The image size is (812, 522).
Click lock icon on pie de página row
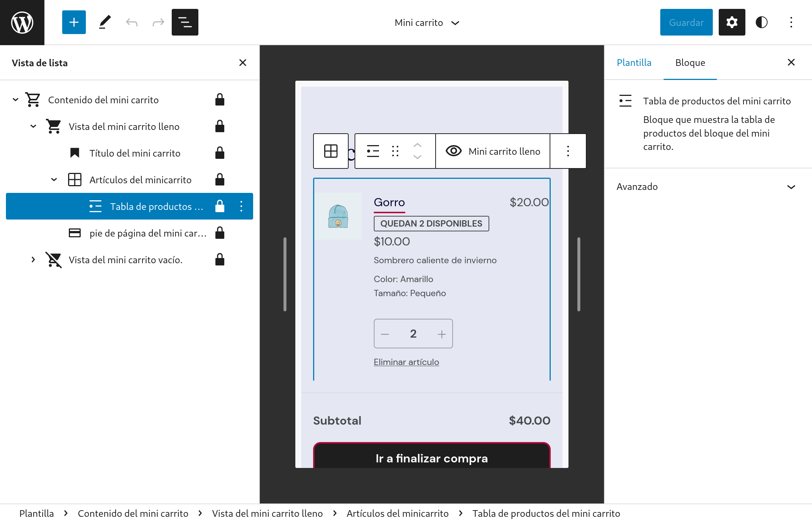tap(220, 233)
